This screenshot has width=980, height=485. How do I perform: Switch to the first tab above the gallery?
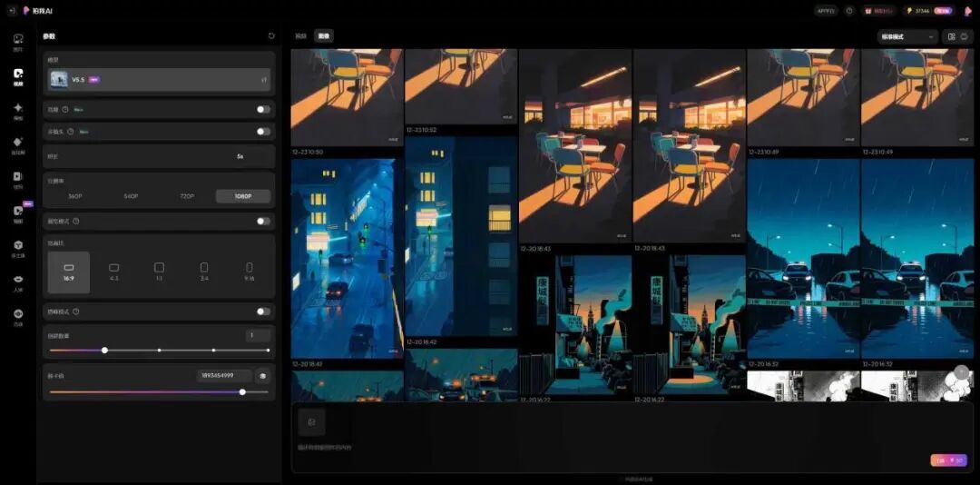coord(300,36)
